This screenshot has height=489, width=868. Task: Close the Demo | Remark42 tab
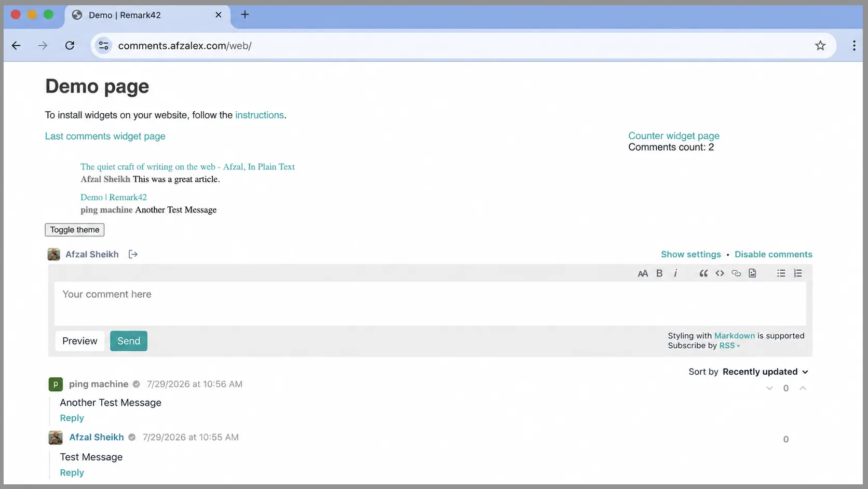219,15
